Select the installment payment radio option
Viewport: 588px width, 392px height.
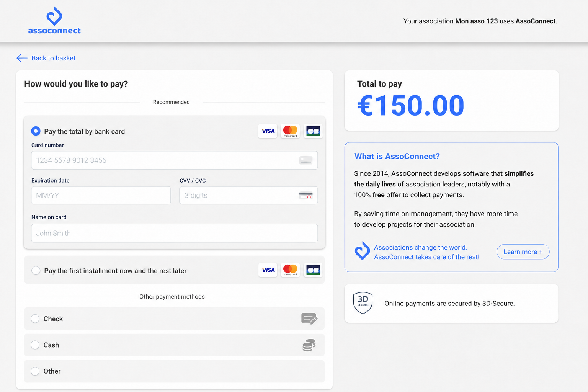[x=36, y=270]
